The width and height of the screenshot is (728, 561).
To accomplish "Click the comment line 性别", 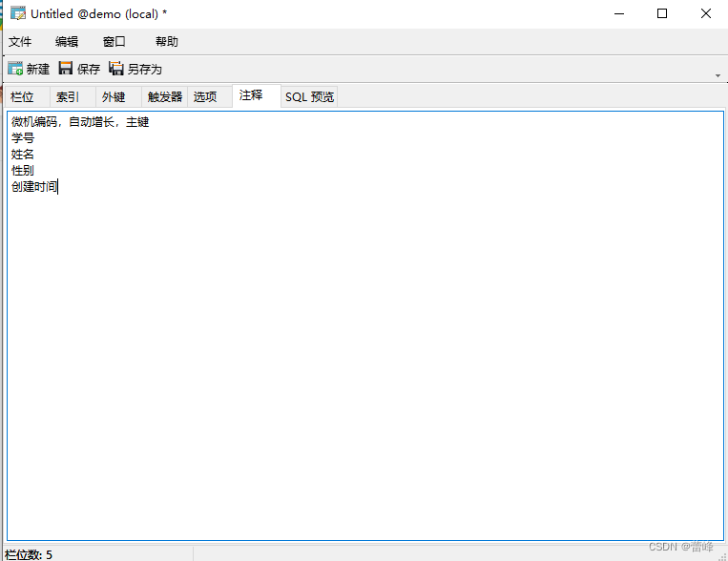I will (x=23, y=171).
